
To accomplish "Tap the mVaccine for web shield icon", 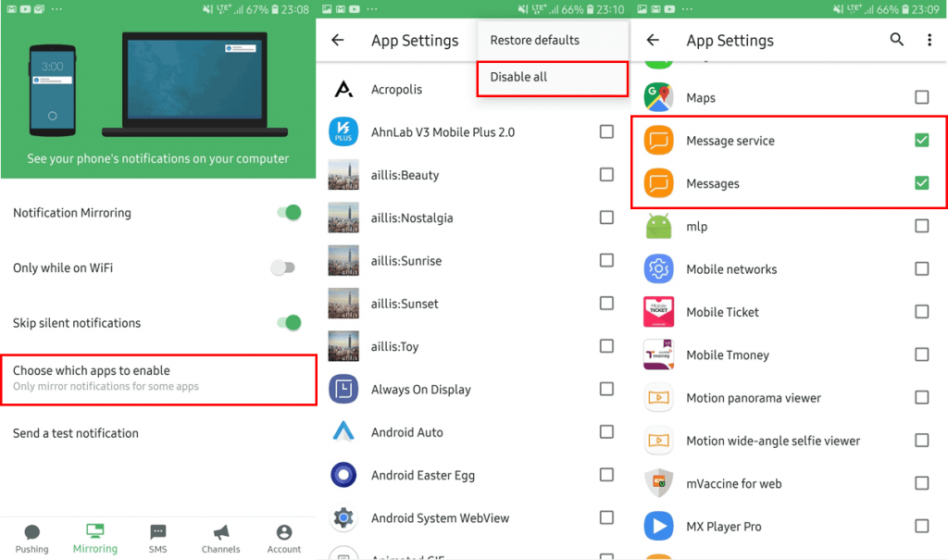I will click(x=658, y=483).
